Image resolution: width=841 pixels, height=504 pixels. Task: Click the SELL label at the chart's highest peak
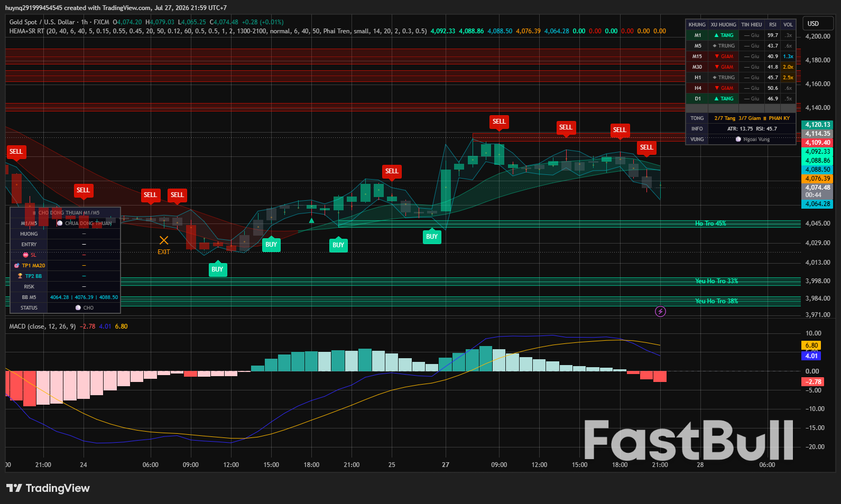(x=499, y=122)
